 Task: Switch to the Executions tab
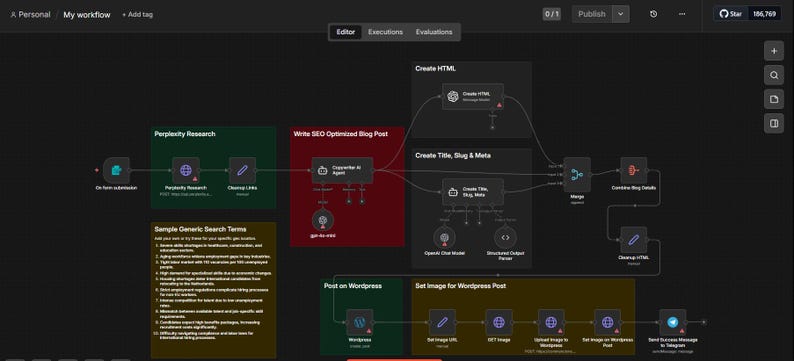(385, 32)
